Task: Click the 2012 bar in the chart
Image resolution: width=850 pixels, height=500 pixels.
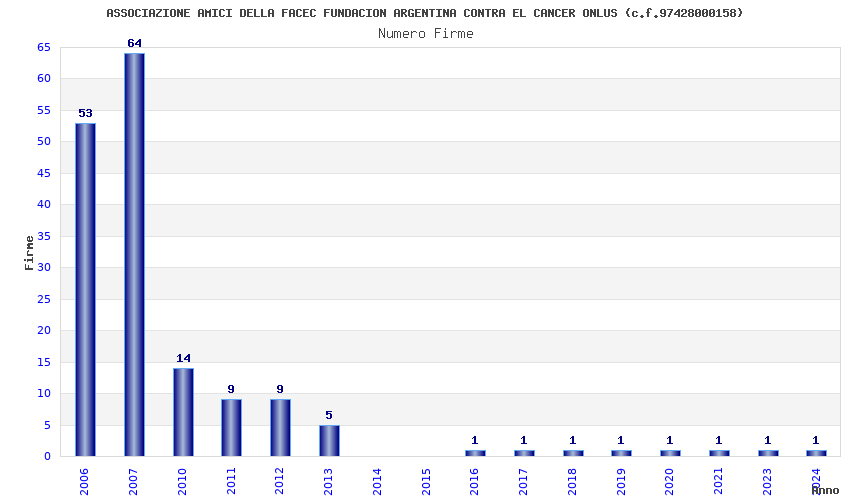Action: pos(280,428)
